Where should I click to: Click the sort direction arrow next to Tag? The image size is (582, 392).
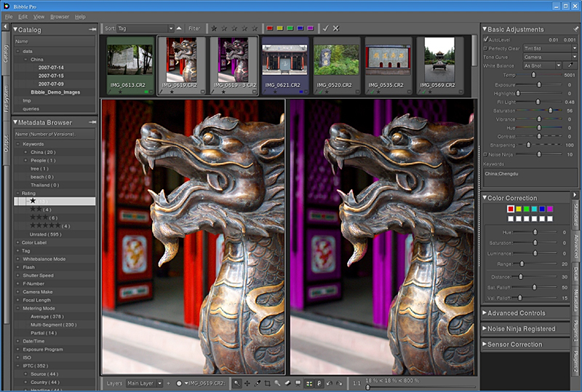click(x=180, y=28)
